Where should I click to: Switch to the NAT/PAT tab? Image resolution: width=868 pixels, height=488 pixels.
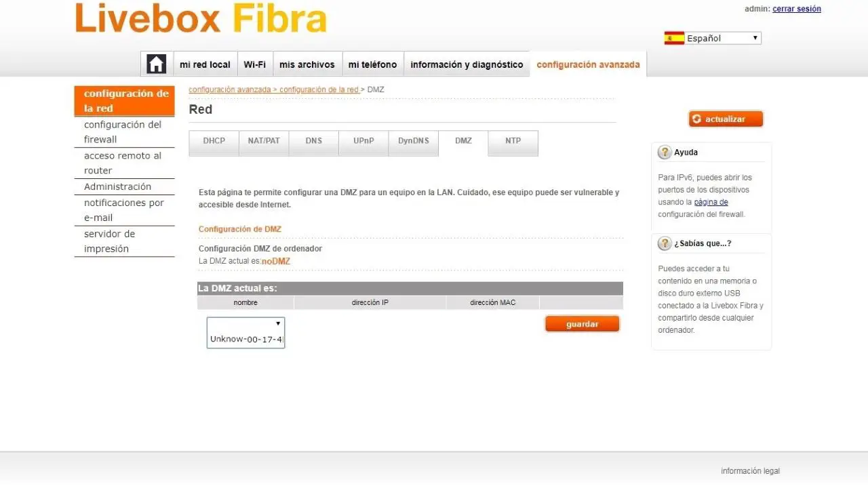tap(264, 142)
